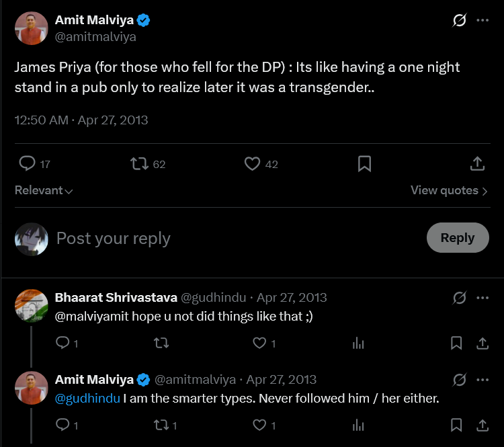
Task: View analytics on Bhaarat Shrivastava's reply
Action: [x=358, y=343]
